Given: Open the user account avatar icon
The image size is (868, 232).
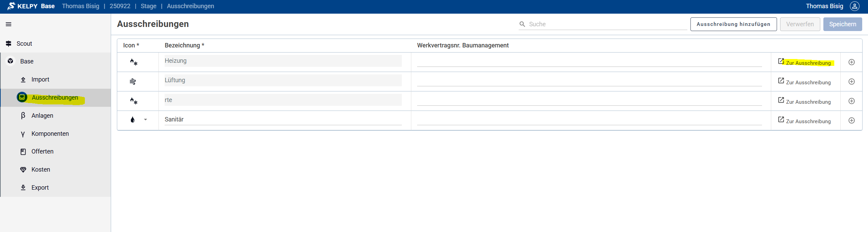Looking at the screenshot, I should click(x=854, y=6).
